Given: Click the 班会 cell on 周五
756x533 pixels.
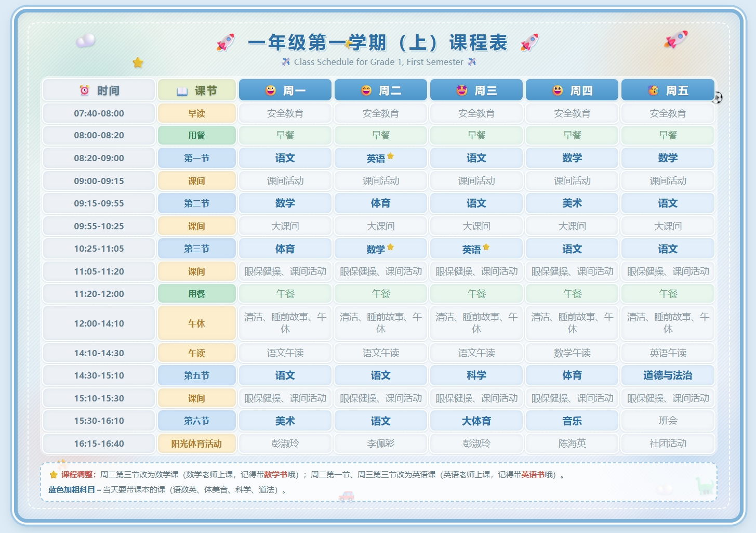Looking at the screenshot, I should point(668,421).
